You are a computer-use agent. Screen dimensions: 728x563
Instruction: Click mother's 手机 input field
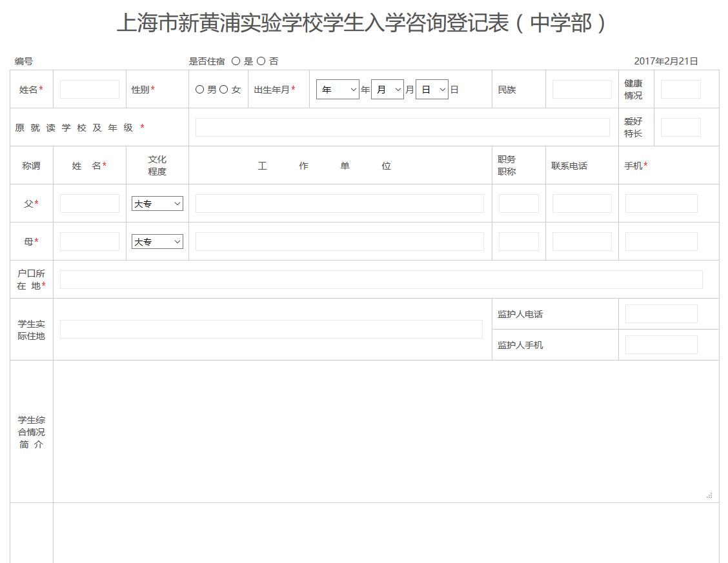[661, 242]
